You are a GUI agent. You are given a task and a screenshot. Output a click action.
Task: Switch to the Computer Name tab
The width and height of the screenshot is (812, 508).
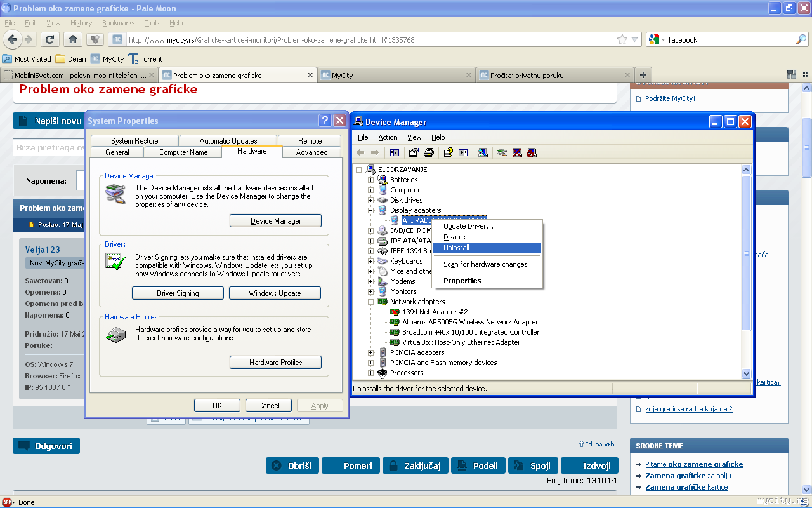[x=183, y=152]
